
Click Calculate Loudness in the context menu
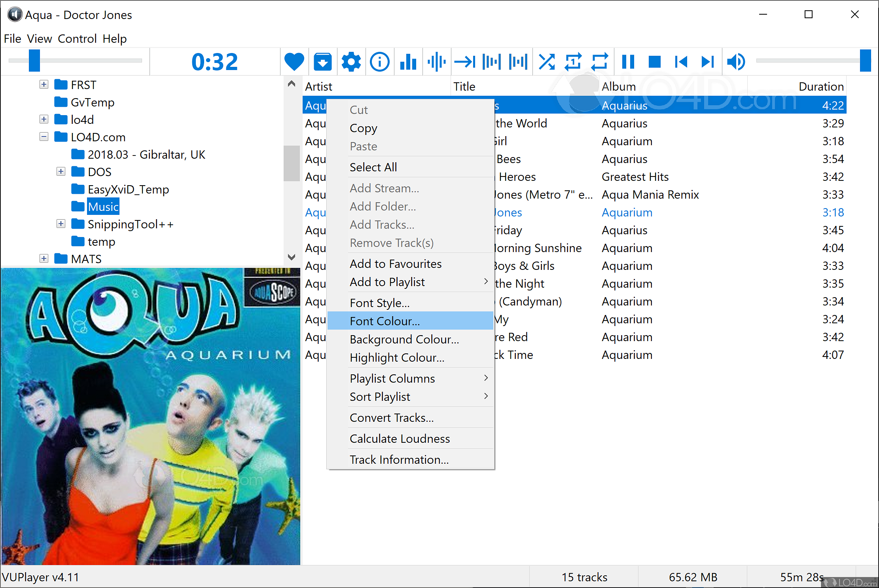[399, 438]
